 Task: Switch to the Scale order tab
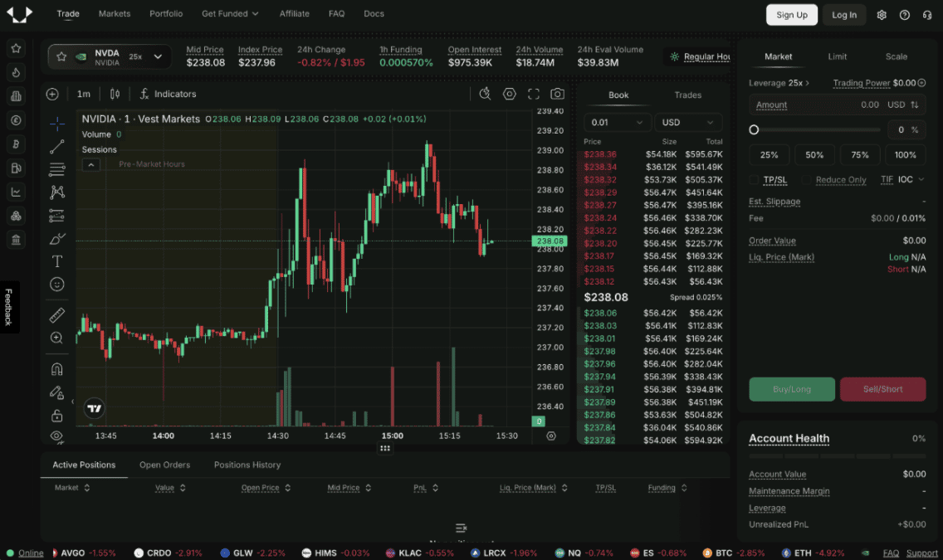pyautogui.click(x=896, y=56)
